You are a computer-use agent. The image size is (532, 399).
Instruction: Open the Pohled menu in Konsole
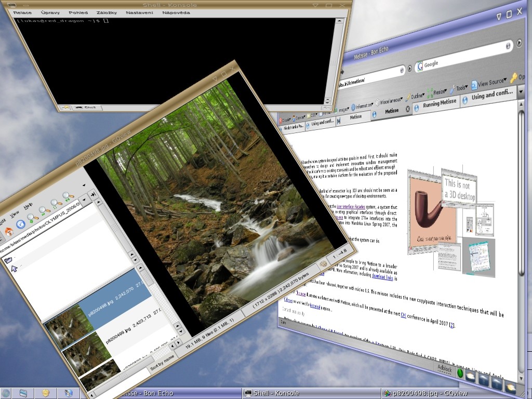78,12
